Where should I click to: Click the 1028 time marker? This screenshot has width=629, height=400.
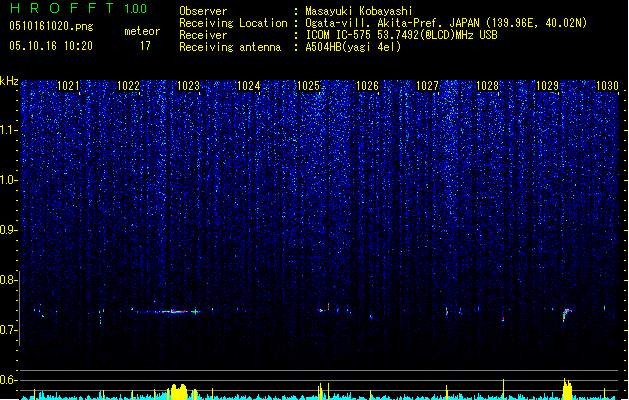tap(487, 86)
